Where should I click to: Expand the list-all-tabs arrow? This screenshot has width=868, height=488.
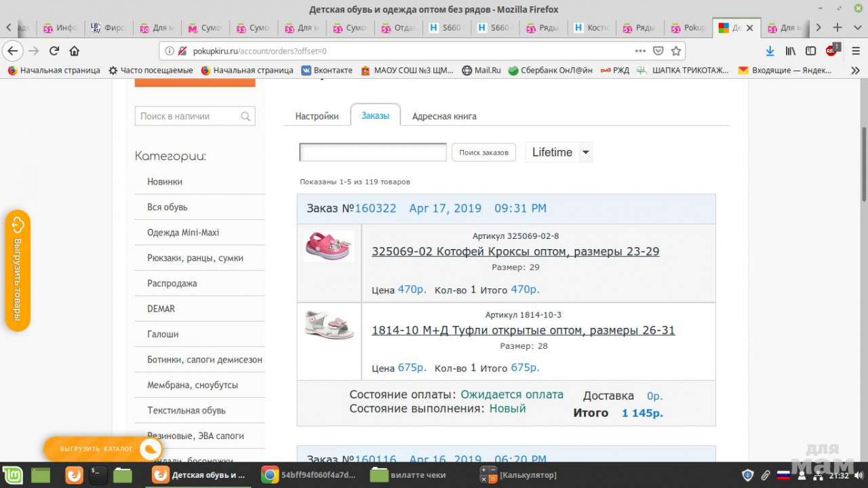(x=856, y=28)
